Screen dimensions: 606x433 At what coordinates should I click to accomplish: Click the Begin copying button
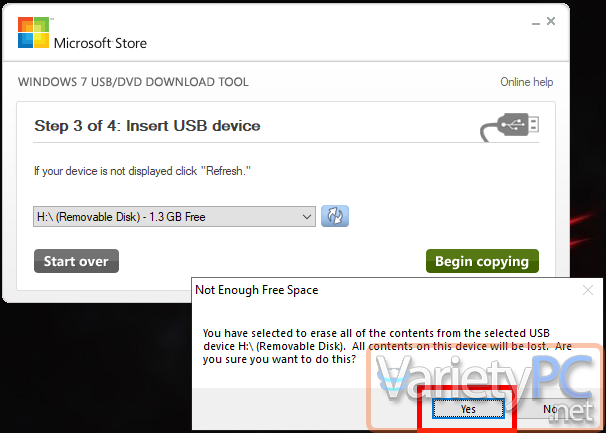tap(482, 261)
